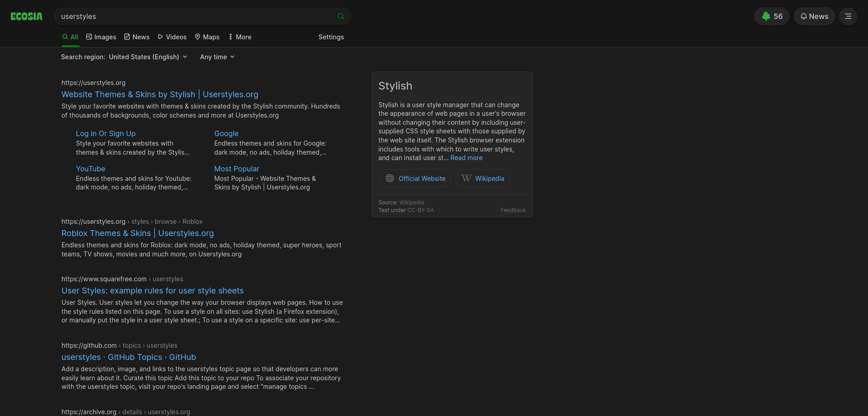Image resolution: width=868 pixels, height=416 pixels.
Task: Click the green search magnifier icon
Action: [x=341, y=16]
